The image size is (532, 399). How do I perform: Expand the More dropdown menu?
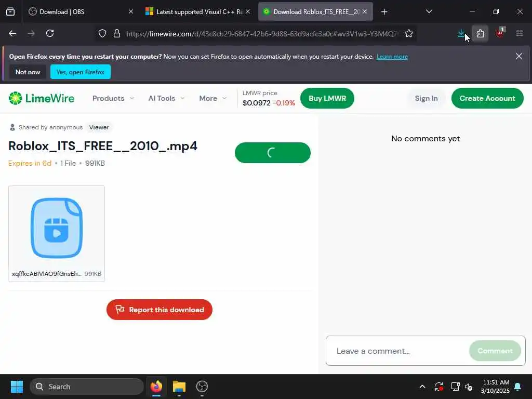212,98
